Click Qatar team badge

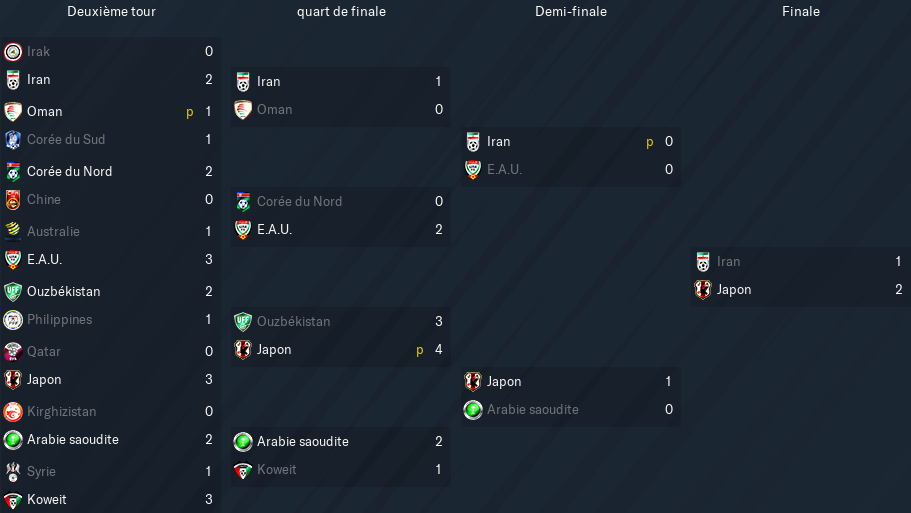click(13, 351)
